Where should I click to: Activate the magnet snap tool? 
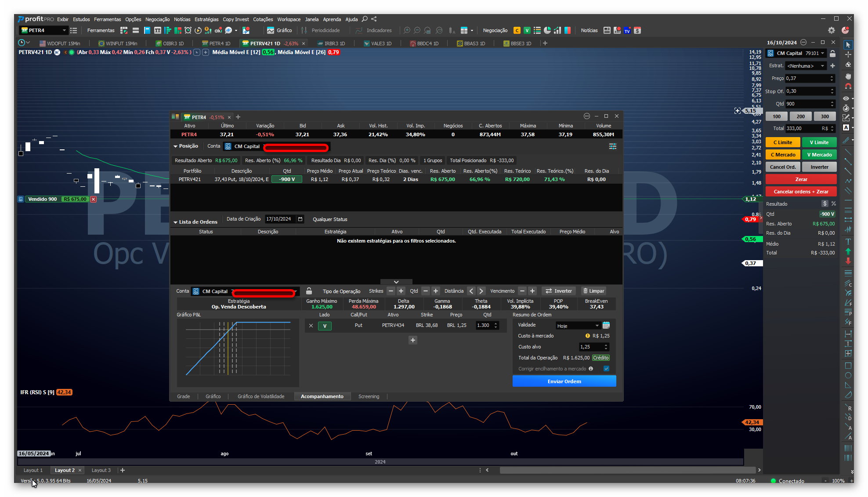tap(848, 86)
